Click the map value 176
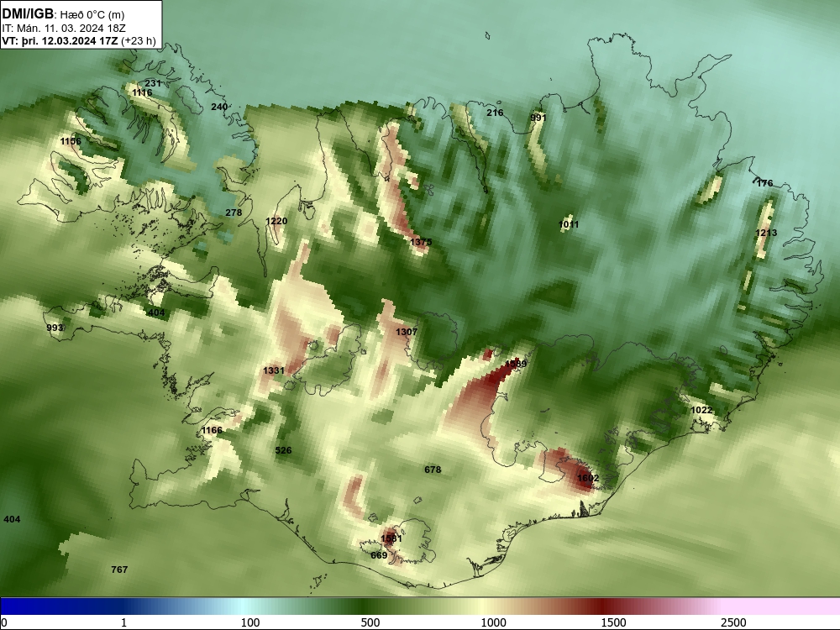This screenshot has height=630, width=840. tap(765, 183)
